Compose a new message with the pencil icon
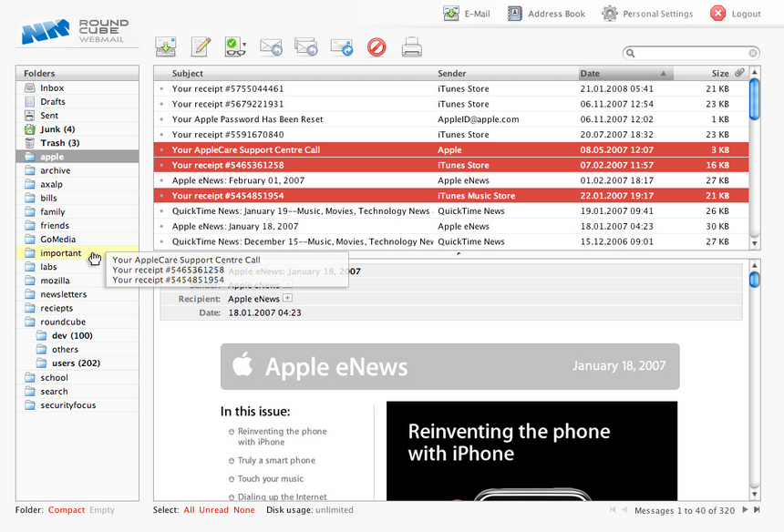The height and width of the screenshot is (532, 784). point(201,46)
